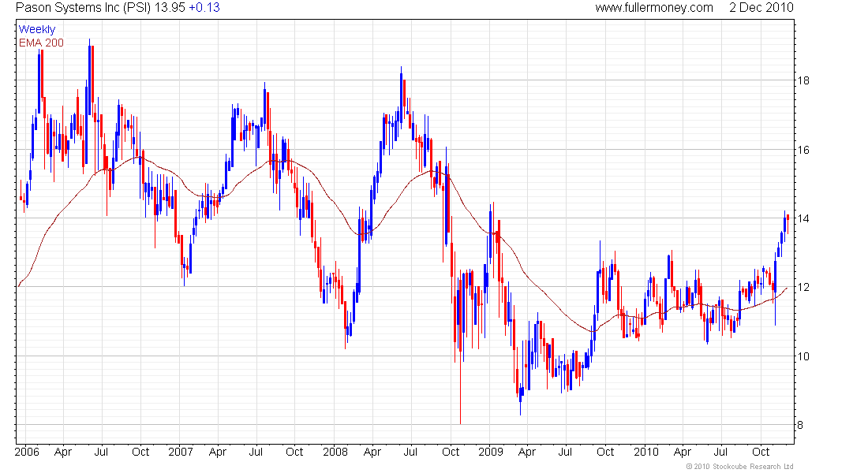Click the '2006' year label on time axis
Screen dimensions: 868x473
pyautogui.click(x=27, y=452)
